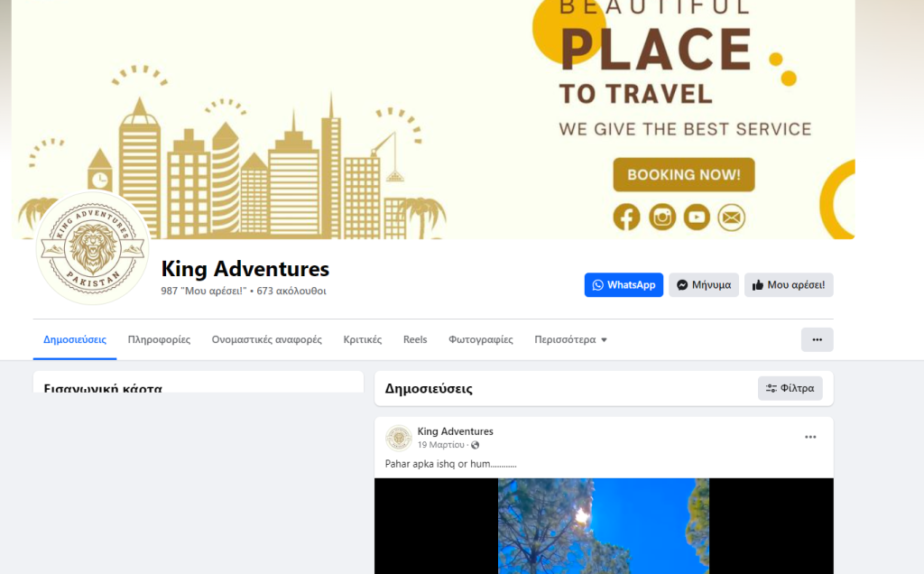Screen dimensions: 924x574
Task: Click the globe privacy icon on the post
Action: (475, 445)
